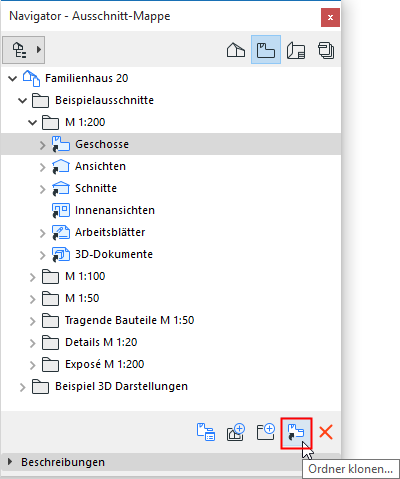Click the Details M 1:20 folder icon
Viewport: 400px width, 479px height.
51,343
